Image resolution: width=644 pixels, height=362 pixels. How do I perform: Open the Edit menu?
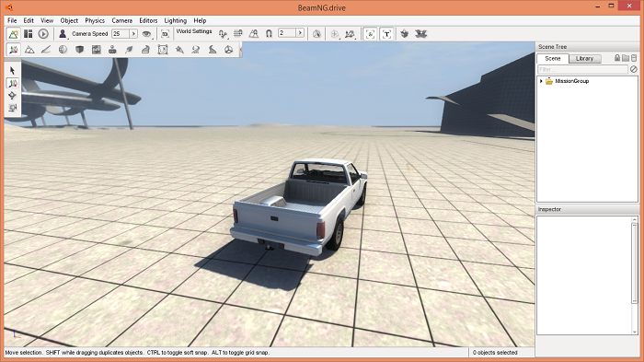tap(29, 20)
